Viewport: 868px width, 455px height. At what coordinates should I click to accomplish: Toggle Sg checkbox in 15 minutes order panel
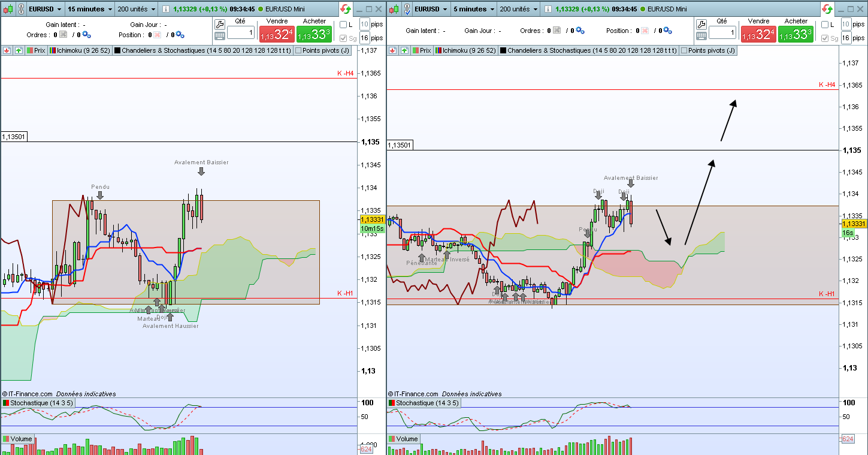[x=343, y=38]
